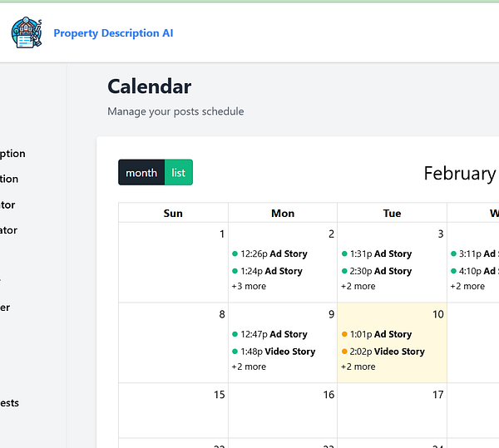
Task: Expand +3 more events on Monday 2
Action: [x=249, y=286]
